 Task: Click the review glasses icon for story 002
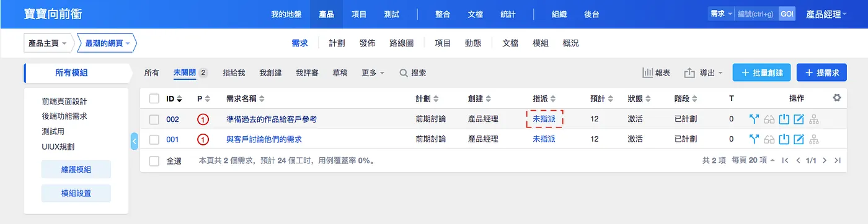769,119
